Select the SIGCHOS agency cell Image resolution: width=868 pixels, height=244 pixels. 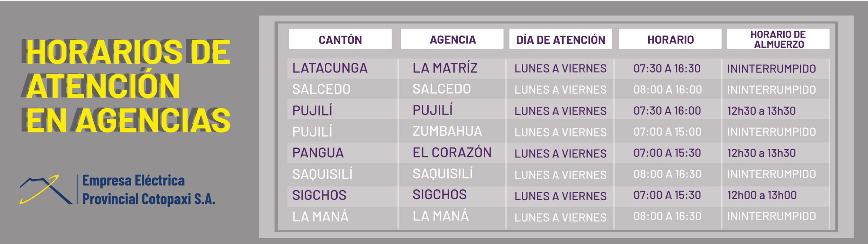pyautogui.click(x=439, y=195)
